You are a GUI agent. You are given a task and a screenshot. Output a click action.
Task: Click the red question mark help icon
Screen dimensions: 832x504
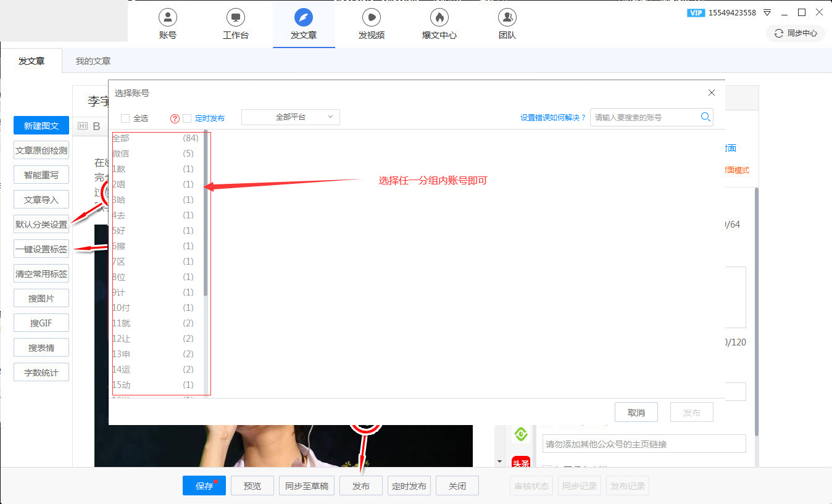[175, 118]
